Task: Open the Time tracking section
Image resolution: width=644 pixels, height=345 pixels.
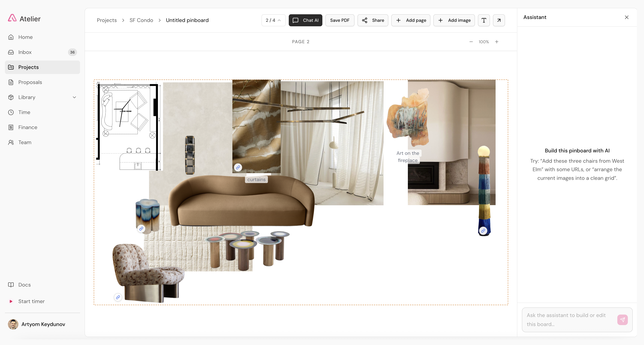Action: 42,112
